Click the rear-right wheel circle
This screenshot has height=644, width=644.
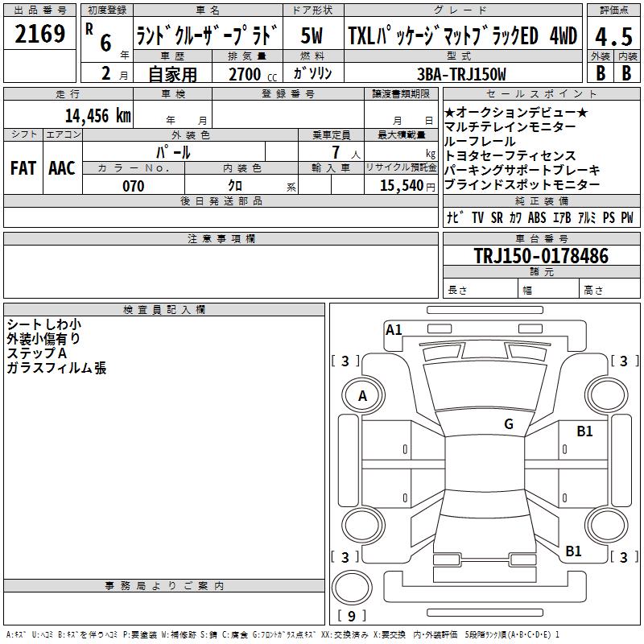(607, 526)
